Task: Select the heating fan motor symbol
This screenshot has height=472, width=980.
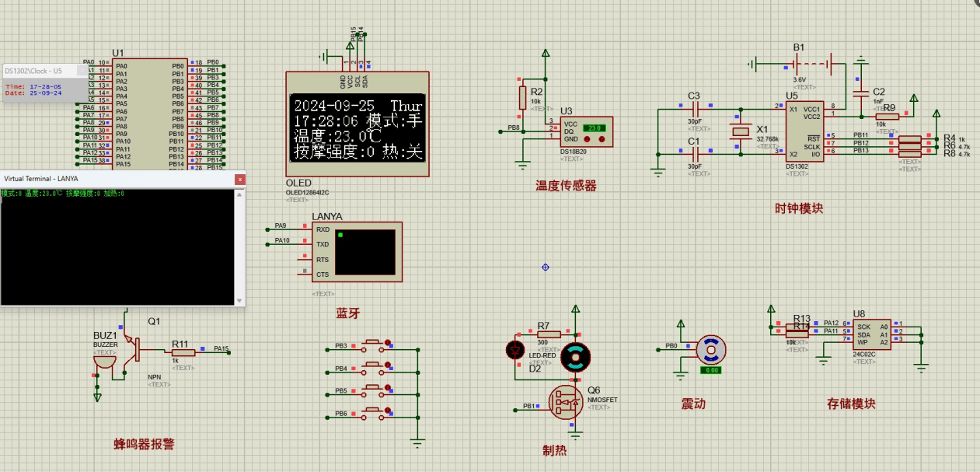Action: pyautogui.click(x=575, y=357)
